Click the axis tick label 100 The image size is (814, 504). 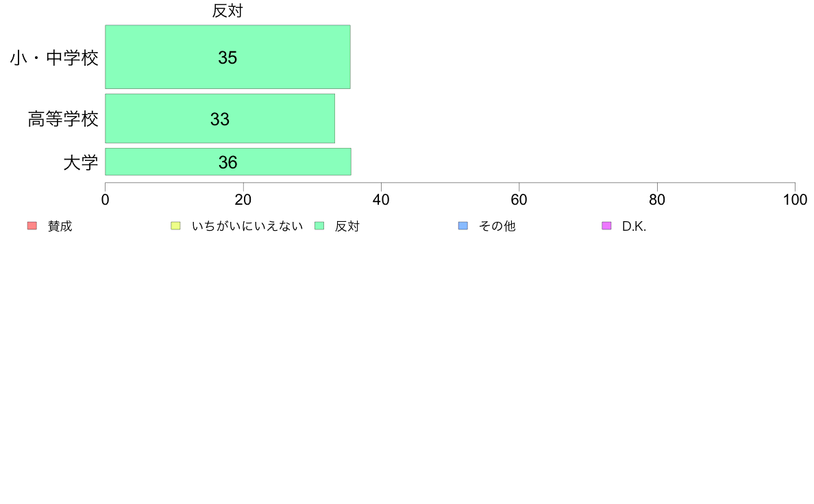(795, 200)
